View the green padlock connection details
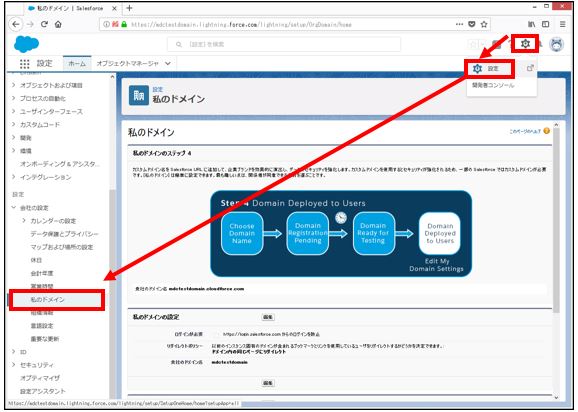The image size is (578, 412). pos(124,24)
